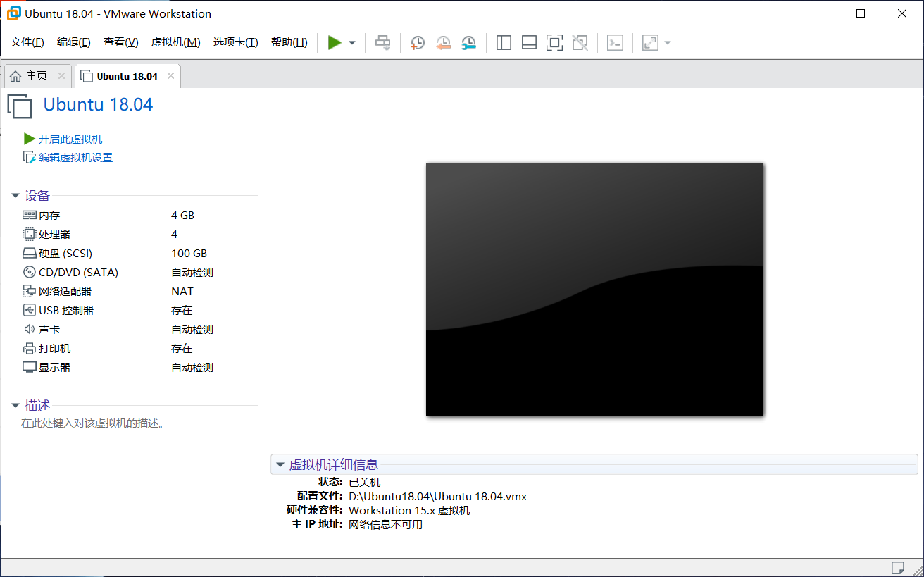Enter full screen mode icon

(554, 43)
